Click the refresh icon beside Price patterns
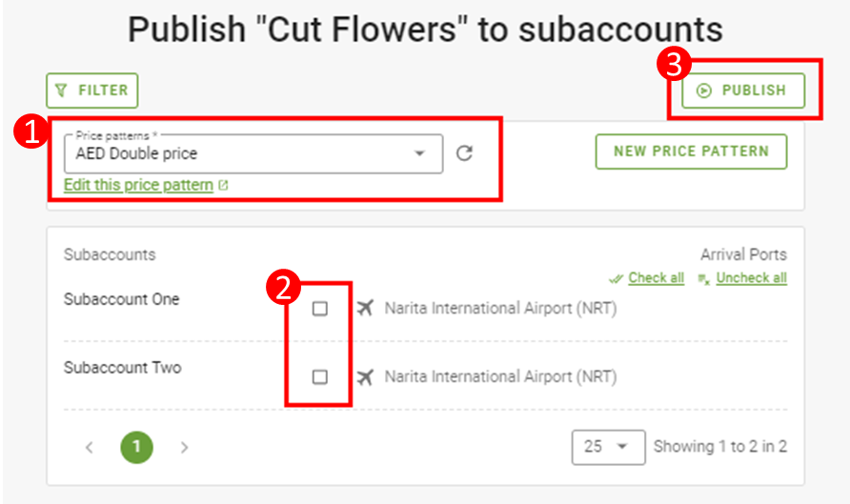This screenshot has height=504, width=850. tap(464, 153)
